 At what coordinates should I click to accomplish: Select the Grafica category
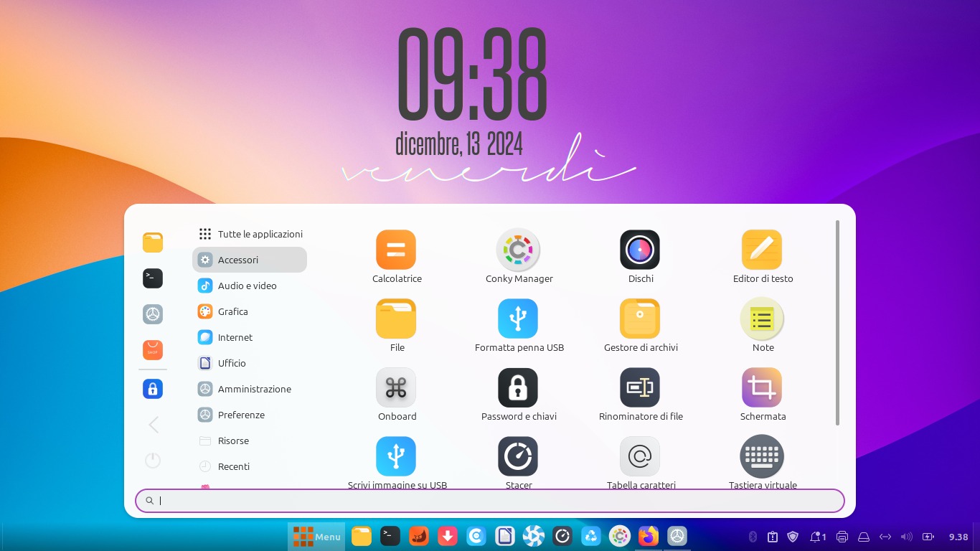pos(250,311)
